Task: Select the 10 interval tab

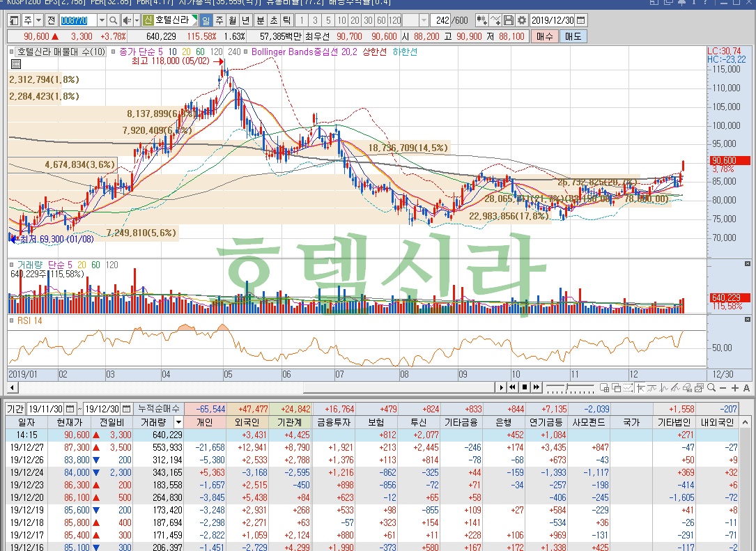Action: pos(341,20)
